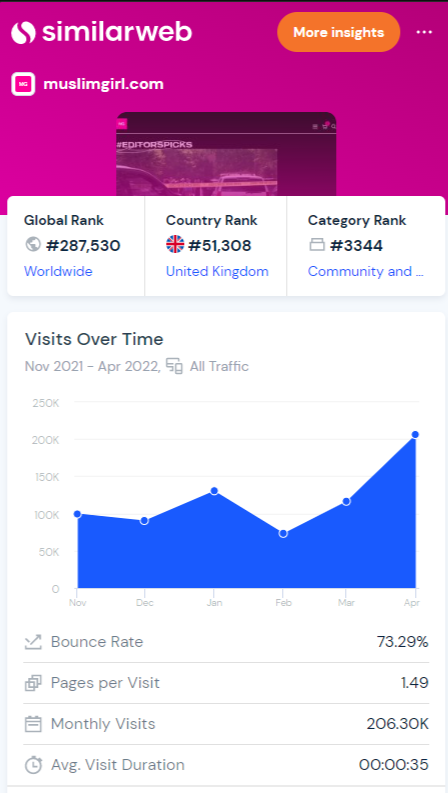This screenshot has width=448, height=793.
Task: Click the Pages per Visit icon
Action: [x=33, y=683]
